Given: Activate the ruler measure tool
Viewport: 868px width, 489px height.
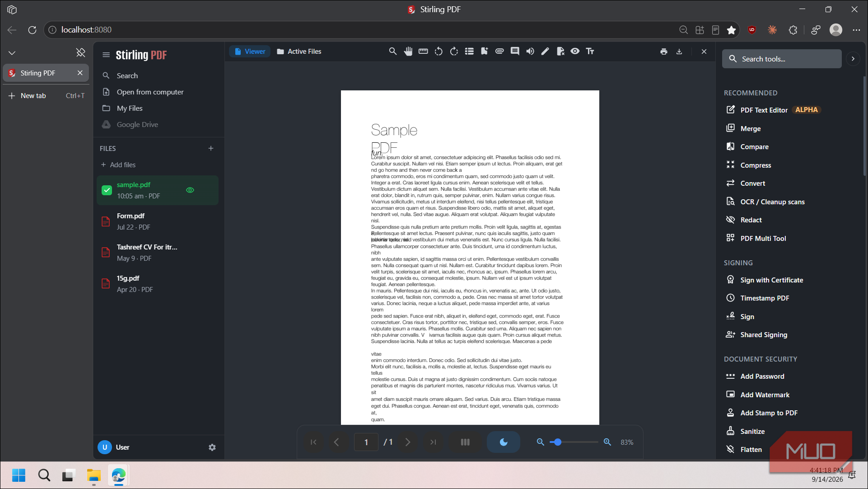Looking at the screenshot, I should point(423,52).
